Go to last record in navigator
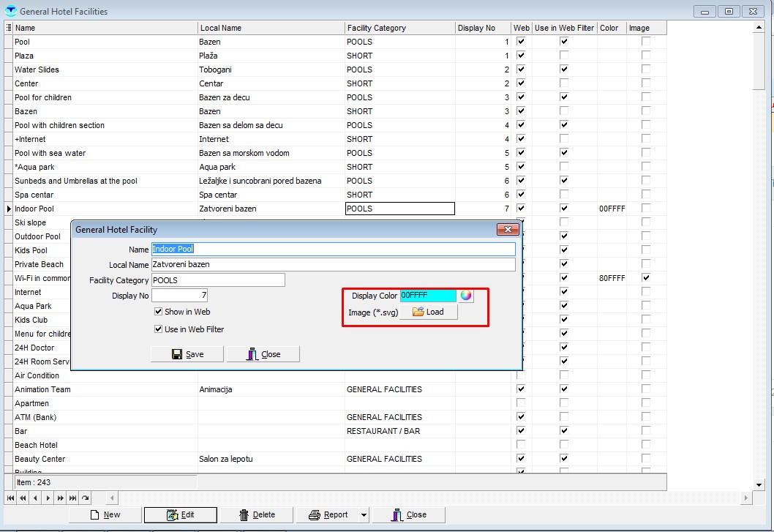Viewport: 774px width, 532px height. point(73,498)
